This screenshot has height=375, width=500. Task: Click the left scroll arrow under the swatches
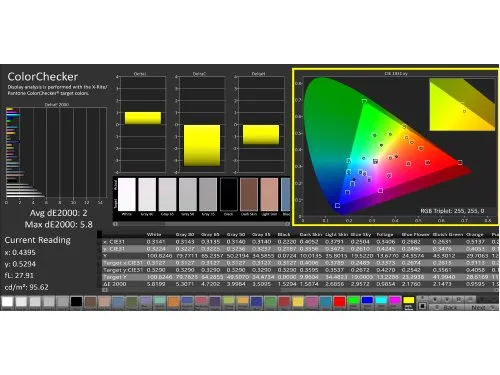pos(115,224)
